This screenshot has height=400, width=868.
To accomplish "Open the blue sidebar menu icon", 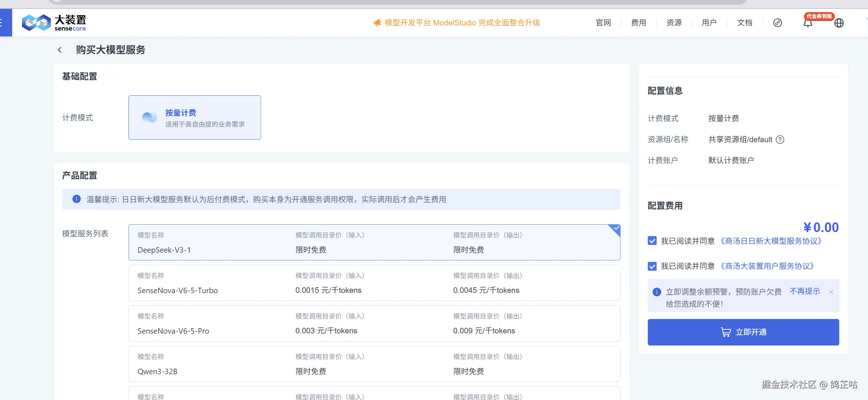I will 3,23.
